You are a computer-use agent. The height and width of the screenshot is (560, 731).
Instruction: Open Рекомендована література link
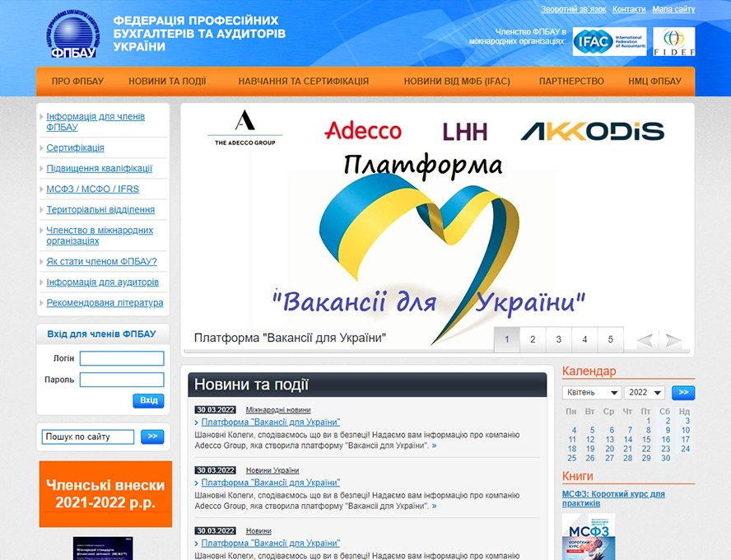[x=105, y=302]
